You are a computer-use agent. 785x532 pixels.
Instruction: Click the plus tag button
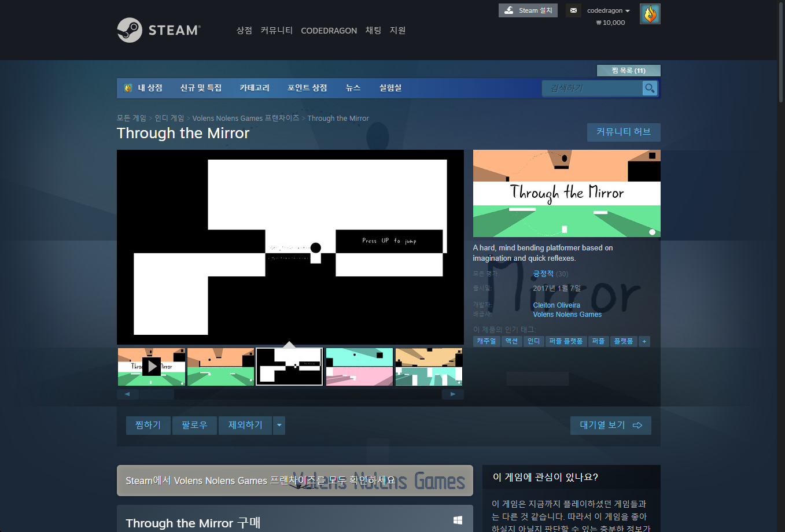point(644,341)
